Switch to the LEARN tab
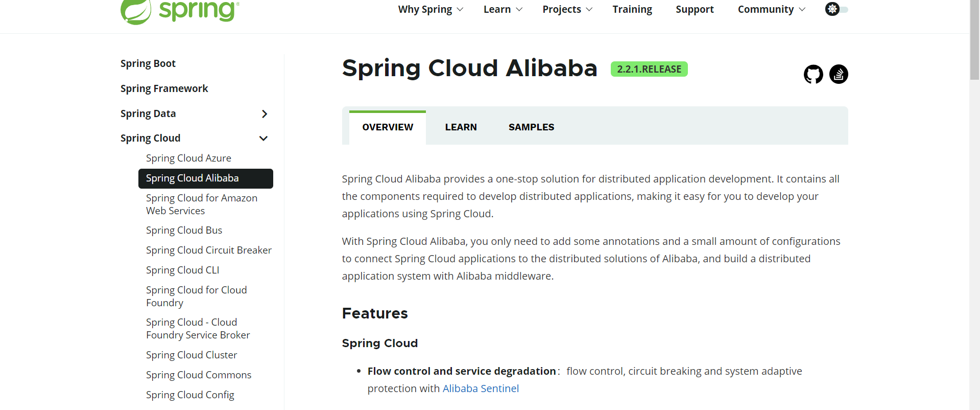Screen dimensions: 980x410 tap(461, 127)
